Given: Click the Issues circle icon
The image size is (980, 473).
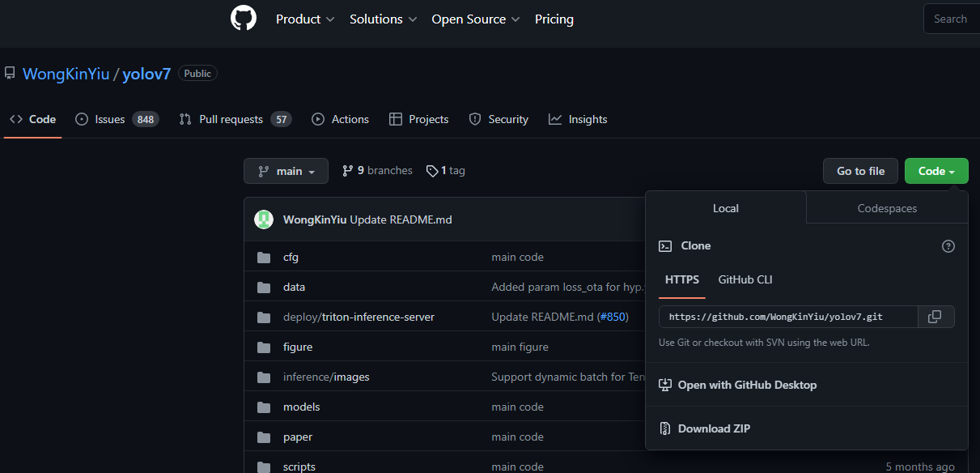Looking at the screenshot, I should 82,119.
